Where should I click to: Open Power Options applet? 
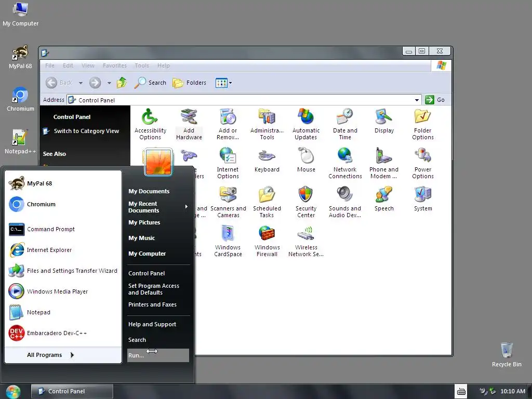pyautogui.click(x=423, y=163)
